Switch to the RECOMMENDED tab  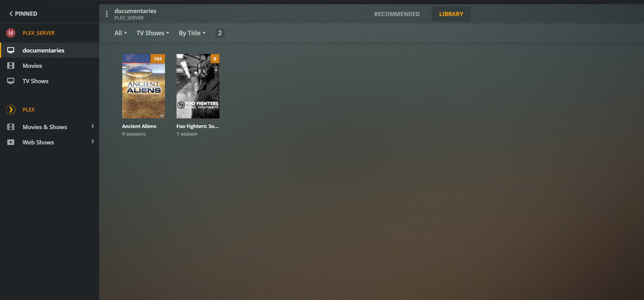[397, 14]
